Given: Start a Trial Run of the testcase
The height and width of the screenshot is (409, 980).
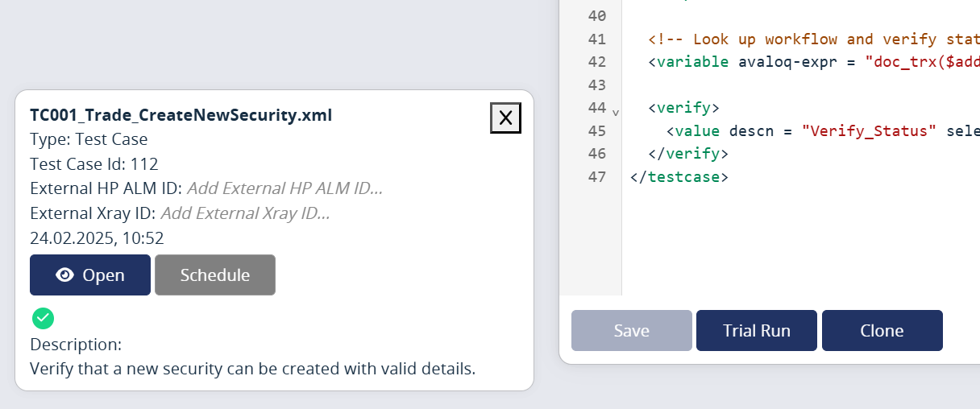Looking at the screenshot, I should 757,331.
